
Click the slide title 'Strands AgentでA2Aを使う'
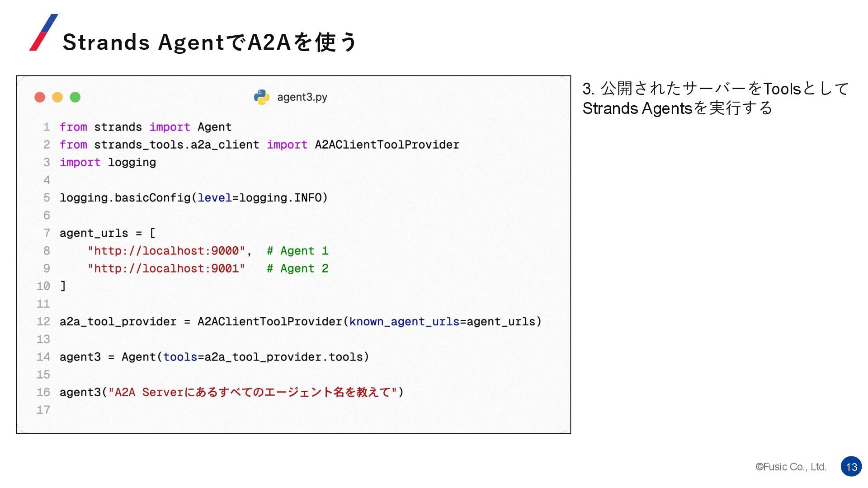tap(210, 42)
